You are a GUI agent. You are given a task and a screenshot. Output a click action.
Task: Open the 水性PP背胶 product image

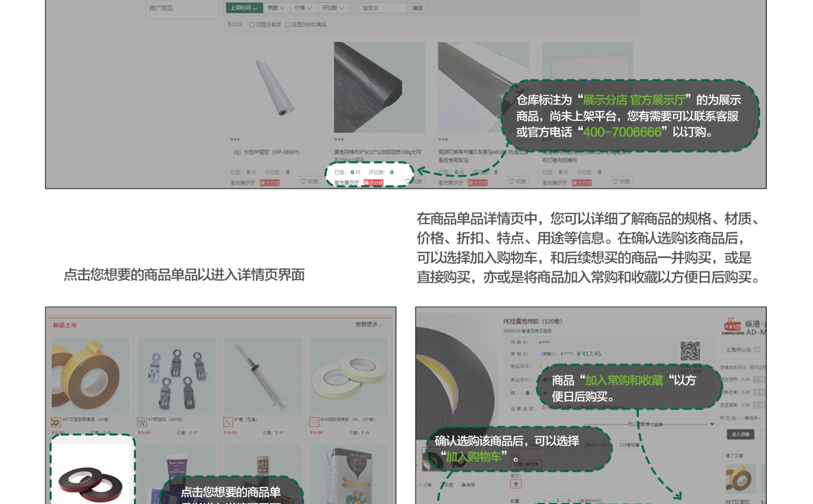pos(275,87)
